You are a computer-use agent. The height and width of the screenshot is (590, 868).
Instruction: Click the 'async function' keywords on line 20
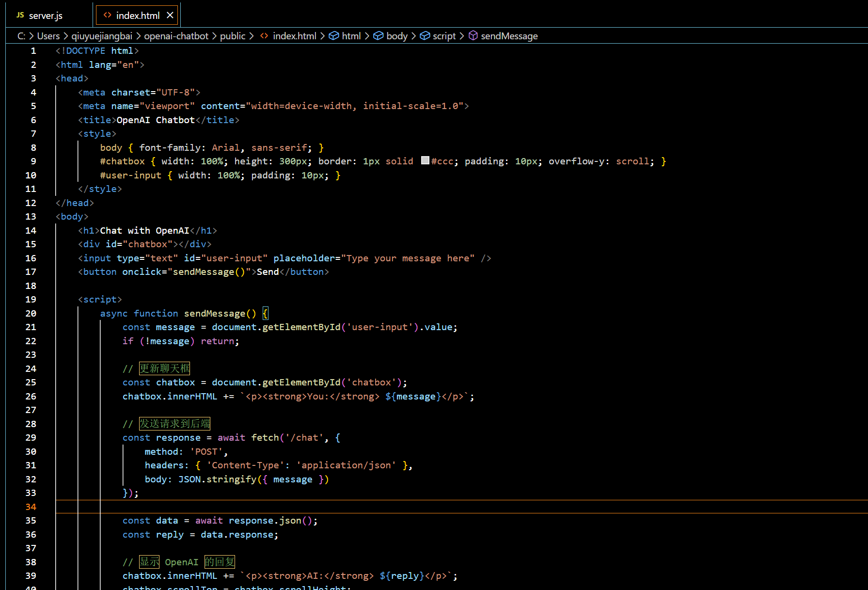(x=139, y=313)
